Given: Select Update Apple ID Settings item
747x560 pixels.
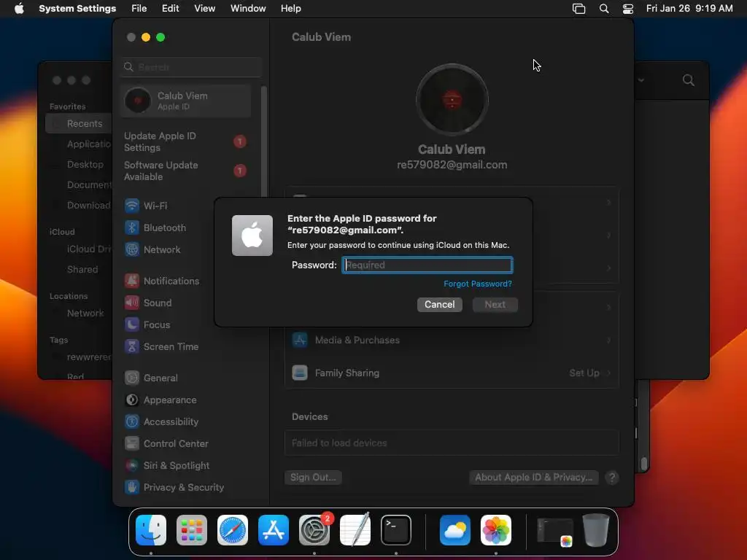Looking at the screenshot, I should pos(186,142).
